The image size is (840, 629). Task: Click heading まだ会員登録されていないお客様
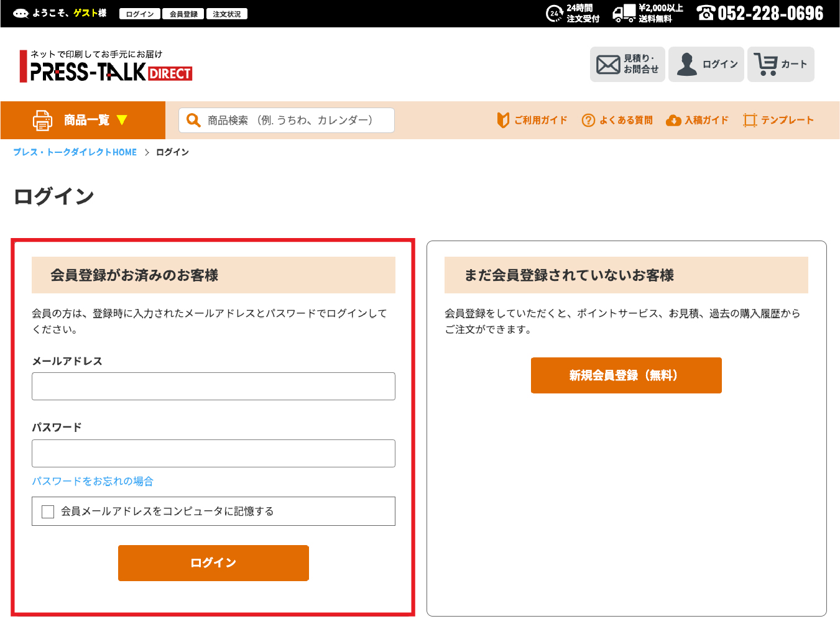(x=569, y=275)
